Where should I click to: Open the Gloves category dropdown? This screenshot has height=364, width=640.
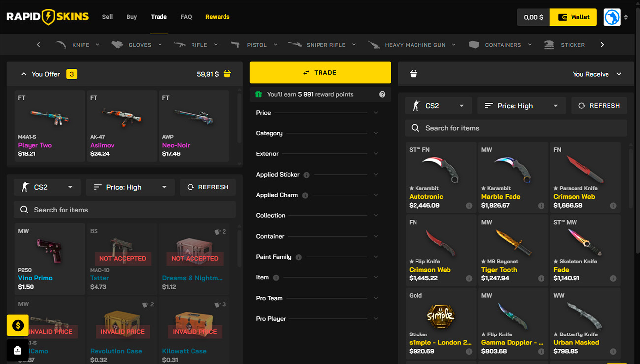point(136,45)
